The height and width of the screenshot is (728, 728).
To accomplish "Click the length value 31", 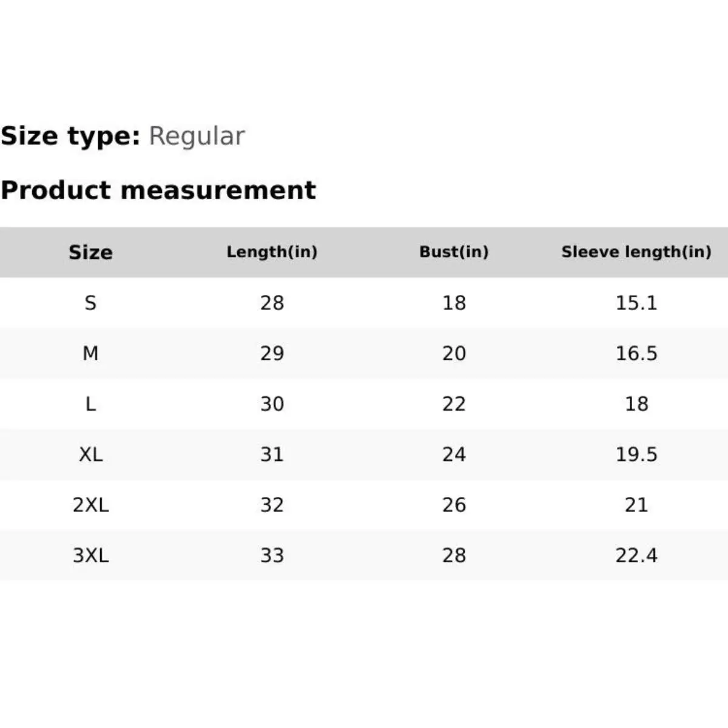I will point(272,454).
